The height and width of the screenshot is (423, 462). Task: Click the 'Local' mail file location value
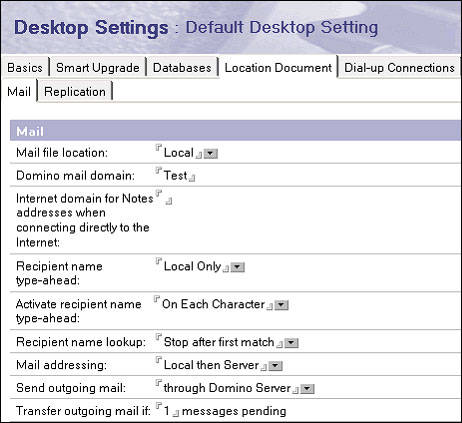pyautogui.click(x=179, y=153)
